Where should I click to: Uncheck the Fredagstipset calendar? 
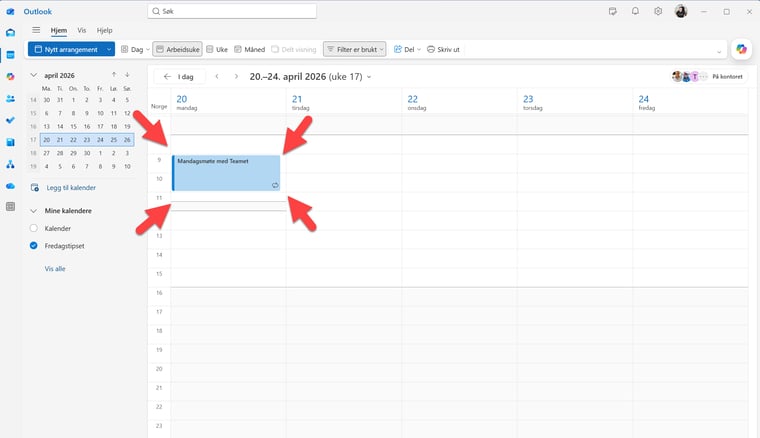coord(33,245)
